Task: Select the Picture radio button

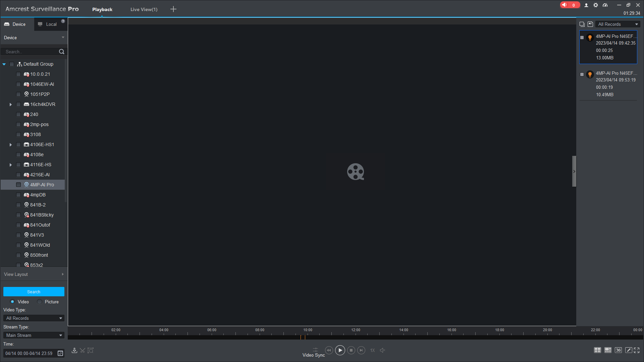Action: [40, 302]
